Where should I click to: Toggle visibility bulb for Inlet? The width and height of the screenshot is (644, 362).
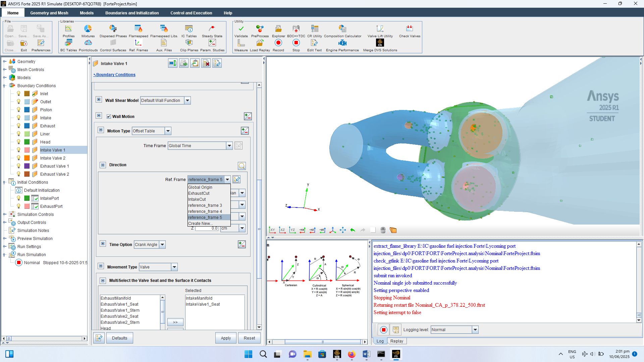pos(19,94)
